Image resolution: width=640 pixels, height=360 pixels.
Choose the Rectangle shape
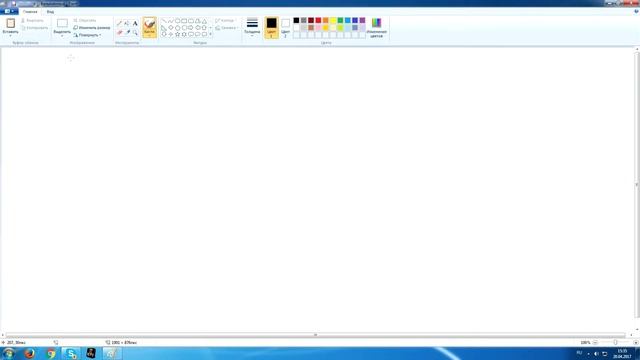coord(184,21)
